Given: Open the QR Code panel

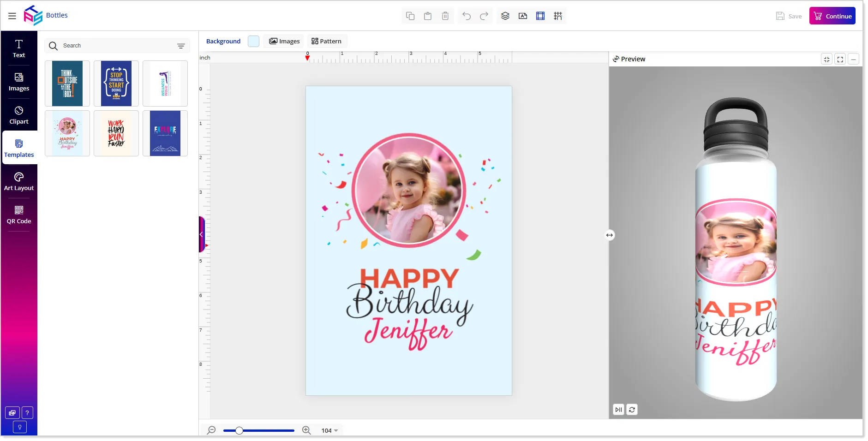Looking at the screenshot, I should click(x=19, y=215).
